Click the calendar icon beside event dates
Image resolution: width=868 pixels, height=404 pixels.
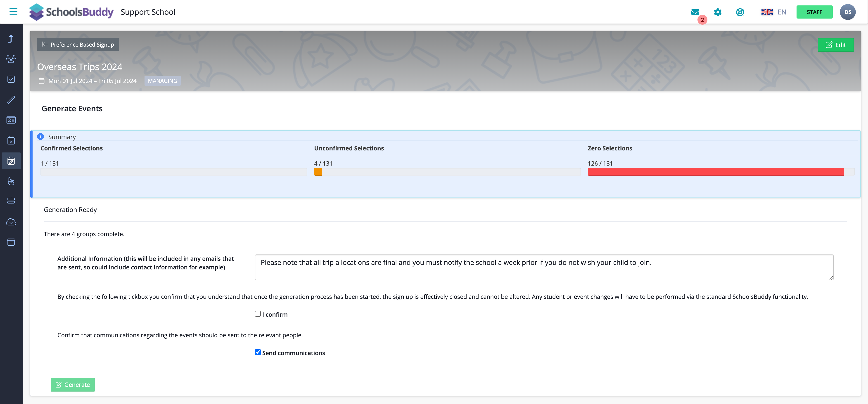point(41,81)
